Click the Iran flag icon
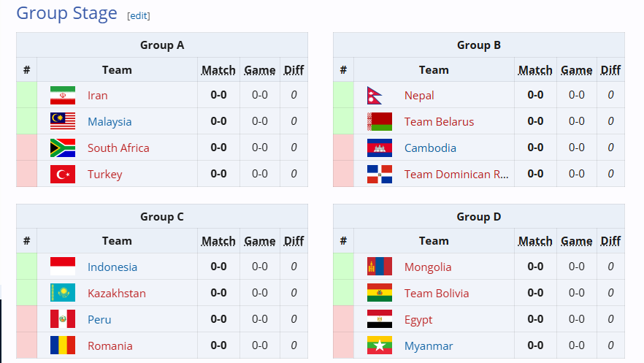Image resolution: width=644 pixels, height=363 pixels. point(63,96)
